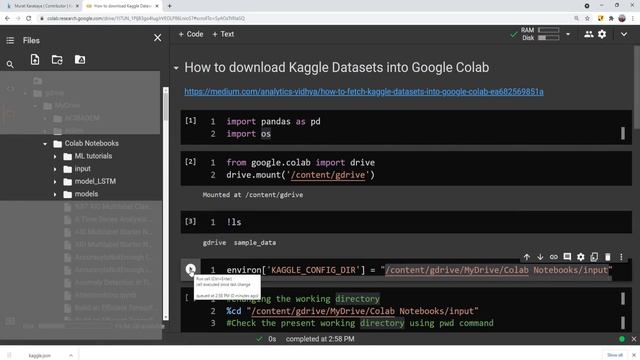Click the mount Drive folder icon

pos(80,60)
